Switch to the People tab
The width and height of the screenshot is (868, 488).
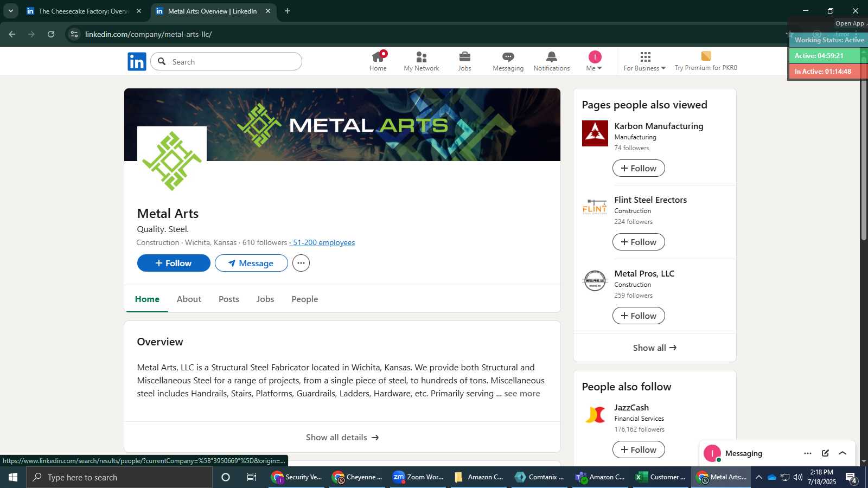[x=305, y=299]
